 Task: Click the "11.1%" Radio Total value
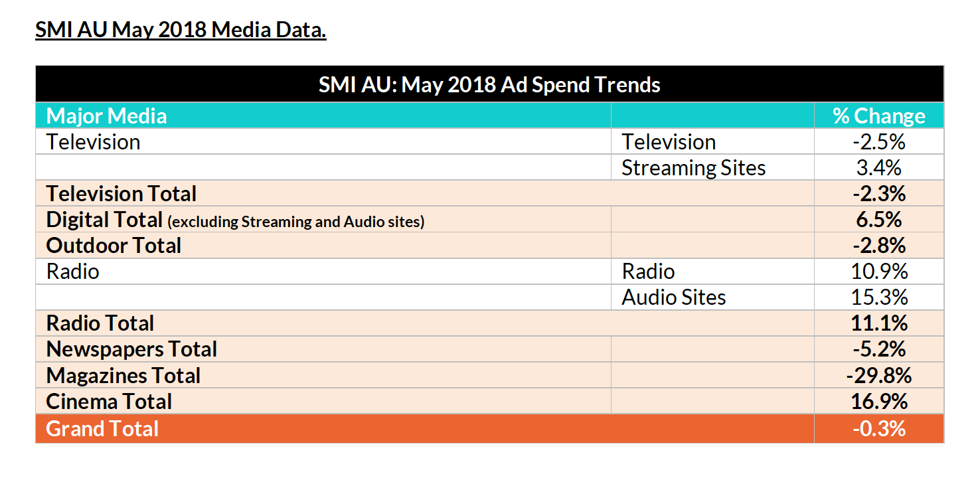pyautogui.click(x=878, y=323)
